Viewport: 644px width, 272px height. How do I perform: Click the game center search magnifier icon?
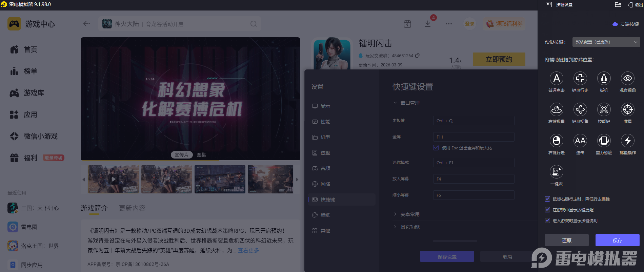point(253,24)
